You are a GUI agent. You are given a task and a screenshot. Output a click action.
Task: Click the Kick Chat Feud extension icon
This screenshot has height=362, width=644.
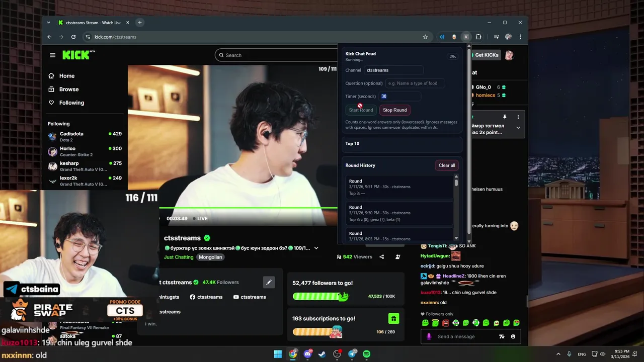[x=466, y=37]
